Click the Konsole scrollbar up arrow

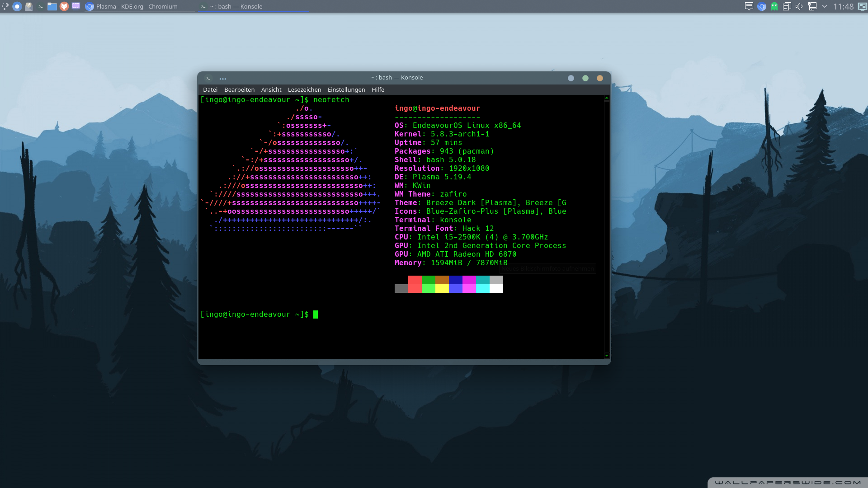pos(607,98)
